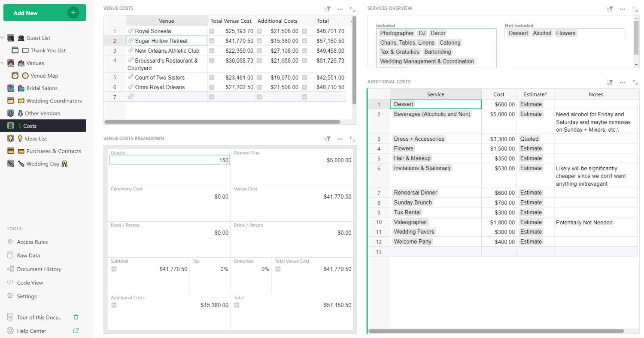Click the Tax field showing 0%
Viewport: 644px width, 338px height.
click(210, 269)
